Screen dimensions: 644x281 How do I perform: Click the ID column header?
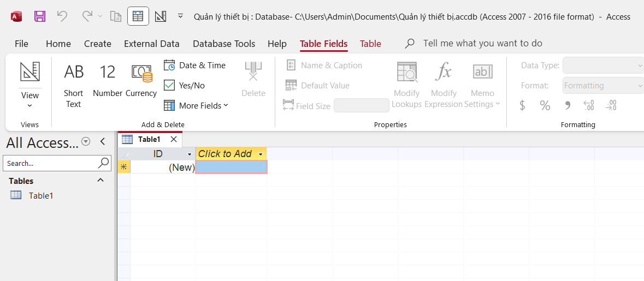tap(158, 154)
